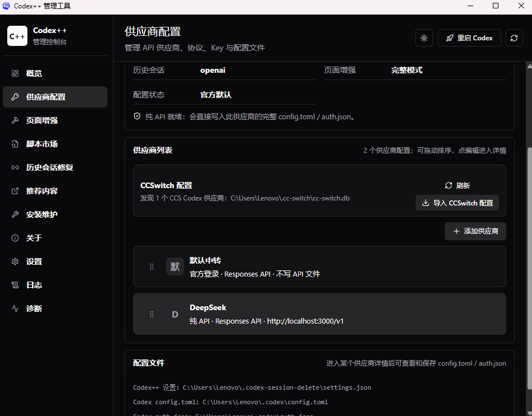Image resolution: width=532 pixels, height=416 pixels.
Task: Click the 配置文件 heading
Action: [x=149, y=363]
